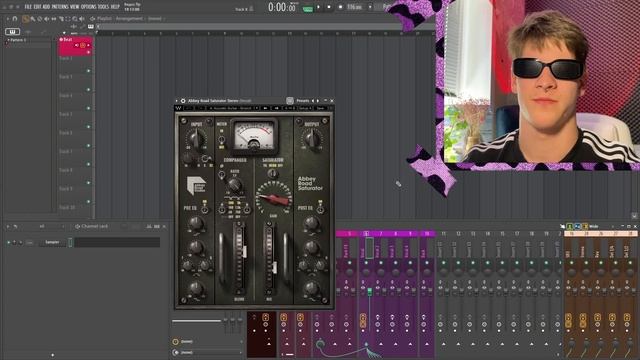
Task: Start playback with the transport play button
Action: click(318, 7)
